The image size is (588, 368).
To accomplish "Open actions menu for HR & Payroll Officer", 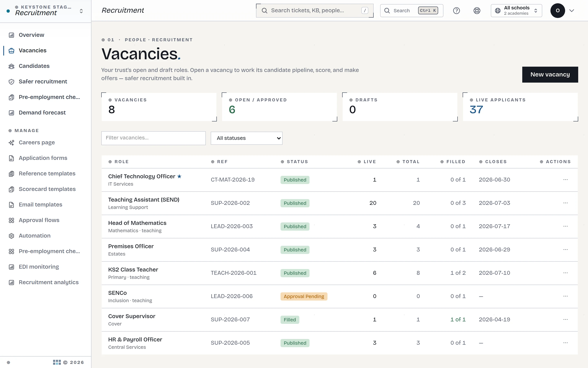I will tap(565, 343).
